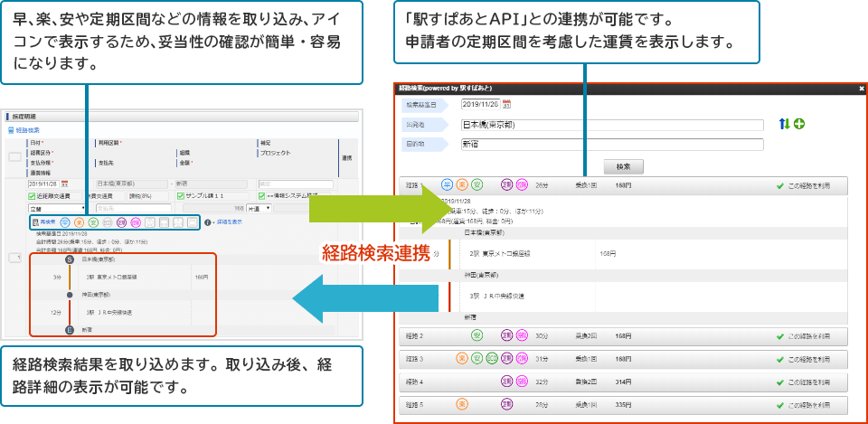Screen dimensions: 868x424
Task: Click the ECO icon in 経路 3 row
Action: pos(492,359)
